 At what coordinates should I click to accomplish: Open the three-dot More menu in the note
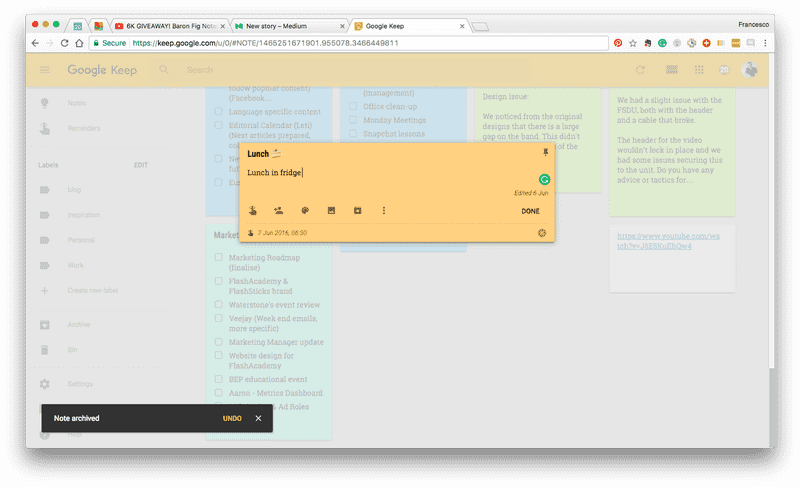point(384,210)
